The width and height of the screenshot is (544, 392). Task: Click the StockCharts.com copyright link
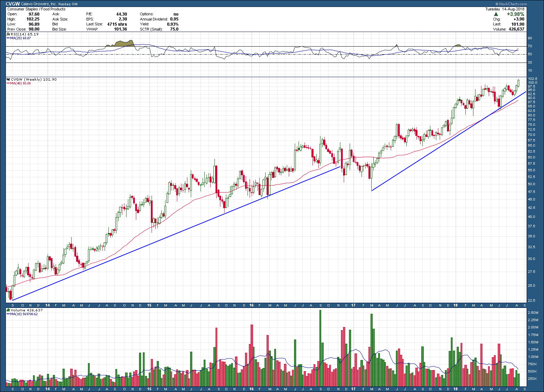coord(511,4)
